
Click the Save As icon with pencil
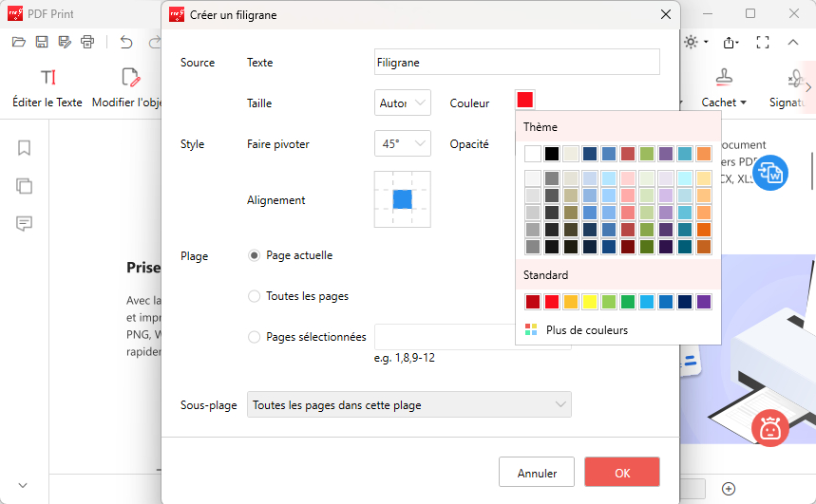pos(65,42)
